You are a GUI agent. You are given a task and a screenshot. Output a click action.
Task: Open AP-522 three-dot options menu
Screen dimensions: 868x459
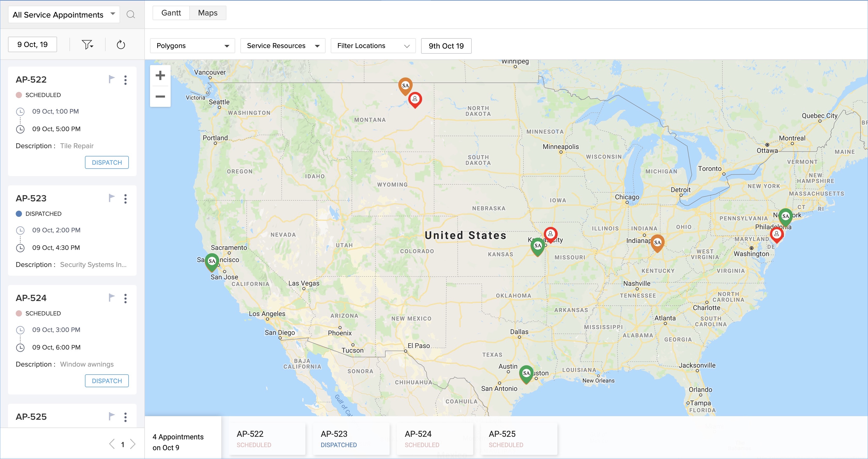pyautogui.click(x=125, y=80)
